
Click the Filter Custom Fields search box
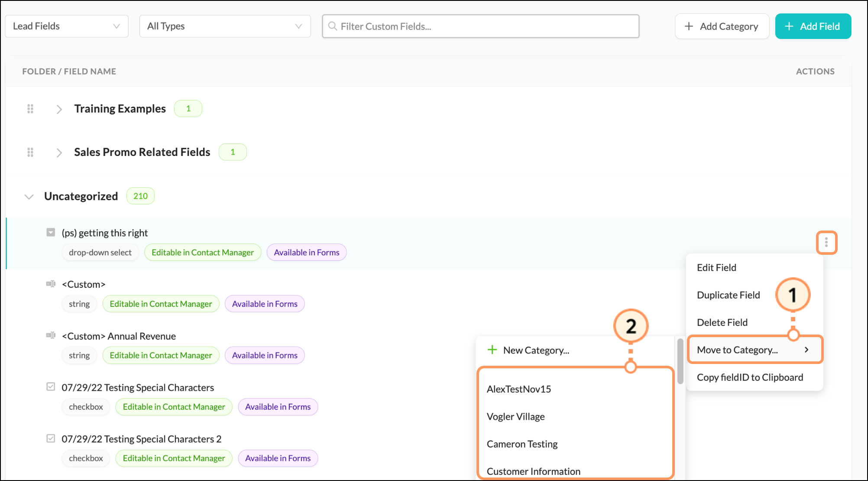click(480, 26)
